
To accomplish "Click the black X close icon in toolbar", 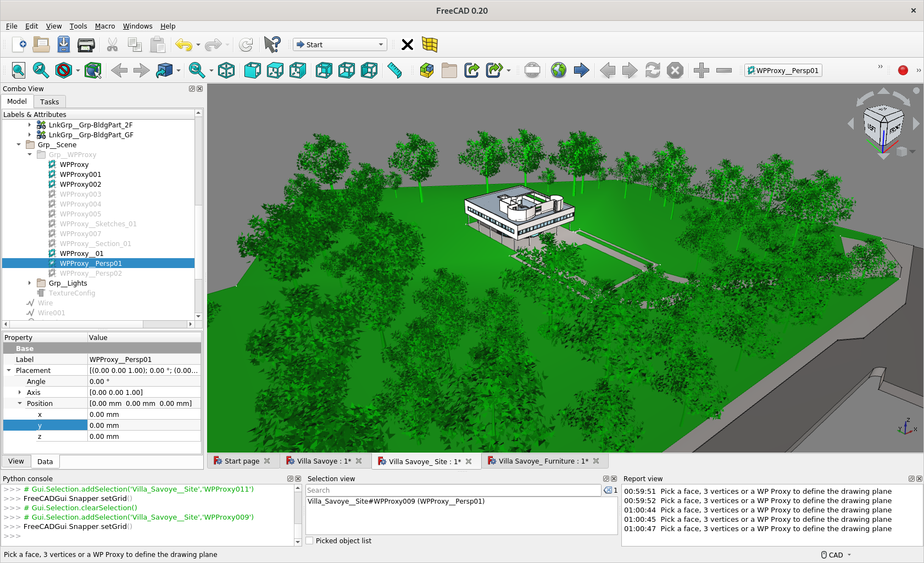I will (407, 44).
